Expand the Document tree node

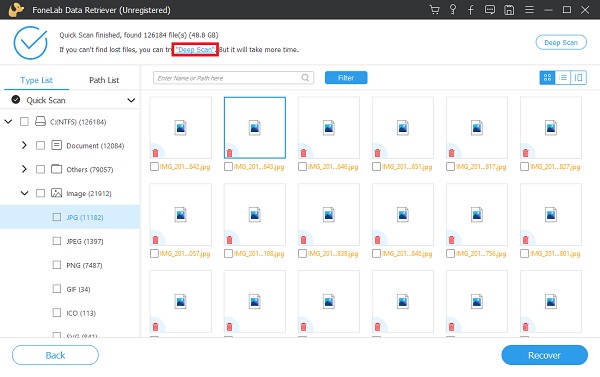[x=24, y=145]
